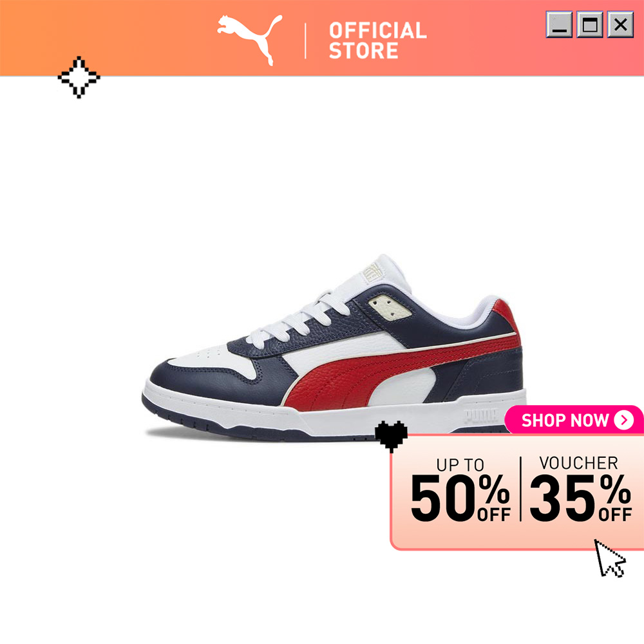Click the tongue label on the sneaker

373,272
